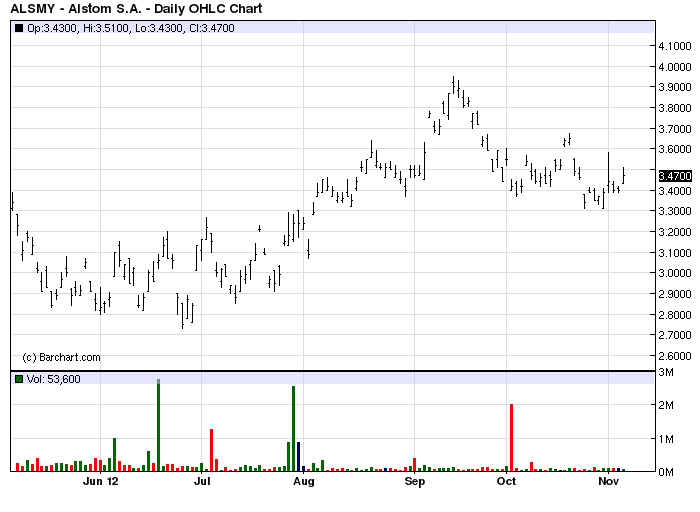This screenshot has width=700, height=512.
Task: Click the 4.0000 price axis label
Action: (675, 67)
